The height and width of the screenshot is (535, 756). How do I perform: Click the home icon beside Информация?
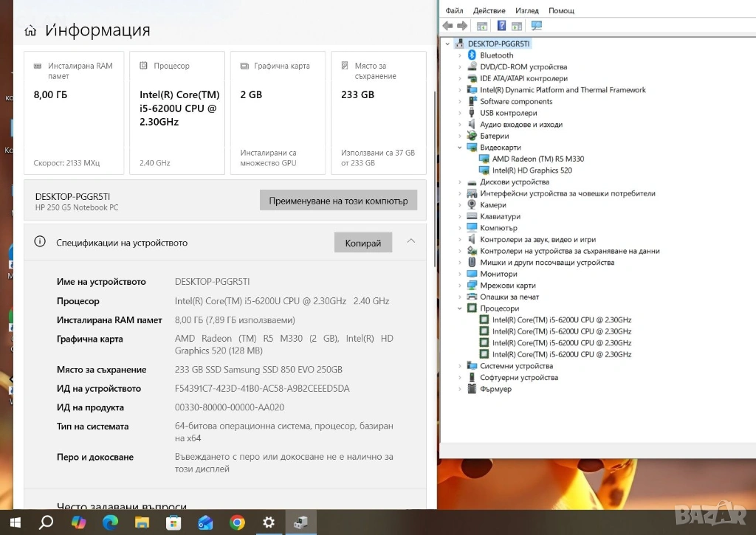[x=30, y=31]
